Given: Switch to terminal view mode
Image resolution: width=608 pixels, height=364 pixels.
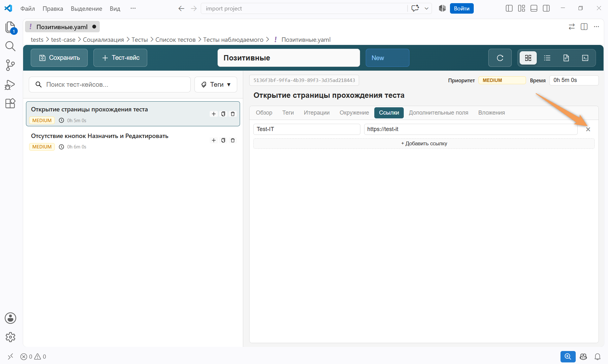Looking at the screenshot, I should (x=585, y=58).
